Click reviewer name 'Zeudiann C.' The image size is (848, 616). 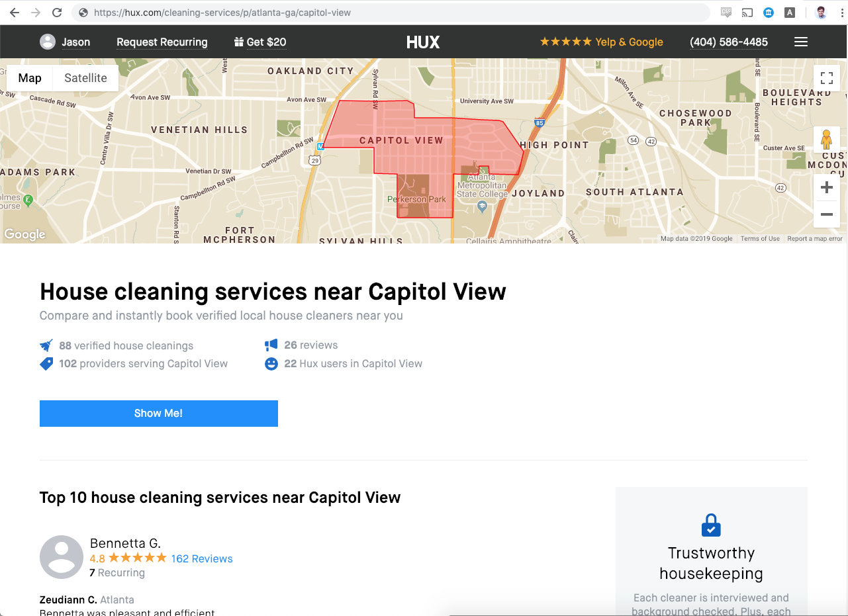[68, 599]
